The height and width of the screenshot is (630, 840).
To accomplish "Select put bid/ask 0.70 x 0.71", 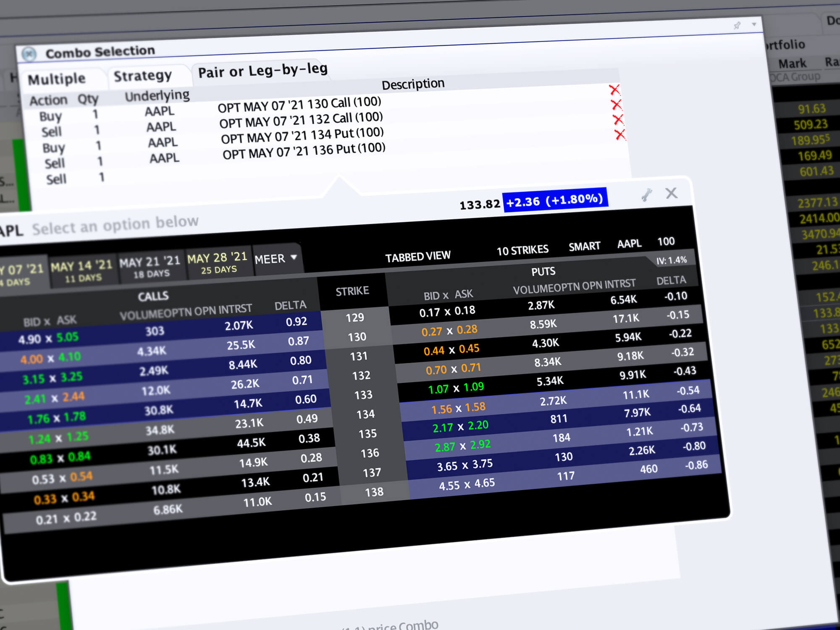I will pos(454,369).
